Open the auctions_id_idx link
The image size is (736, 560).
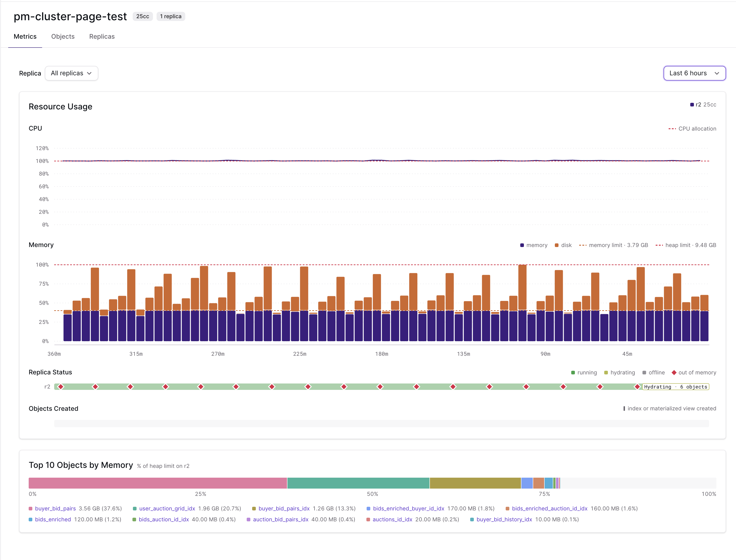pos(392,519)
